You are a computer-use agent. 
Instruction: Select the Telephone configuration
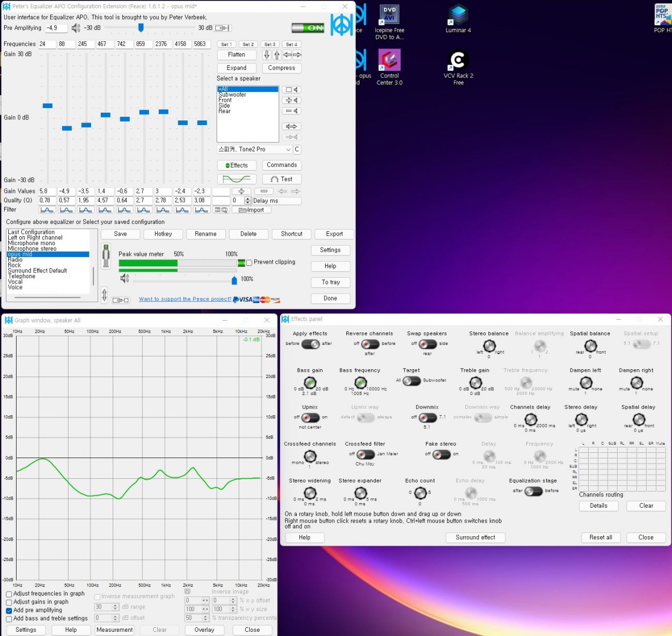(x=22, y=276)
